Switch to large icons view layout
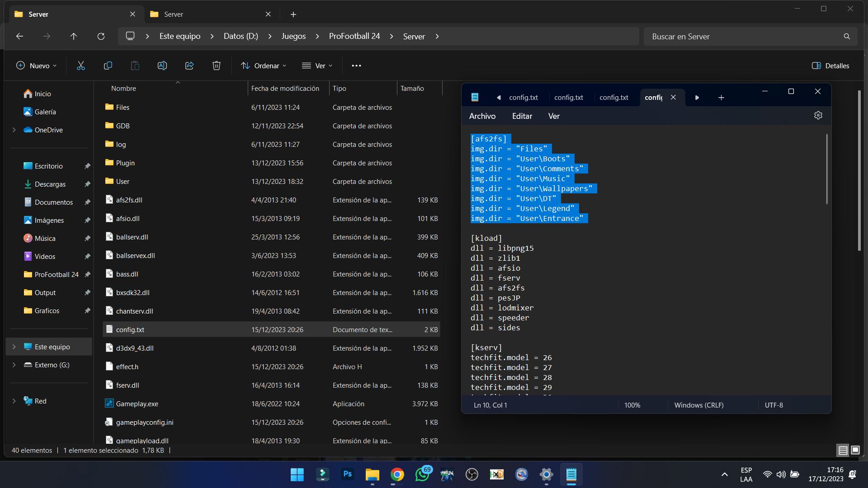 coord(855,450)
